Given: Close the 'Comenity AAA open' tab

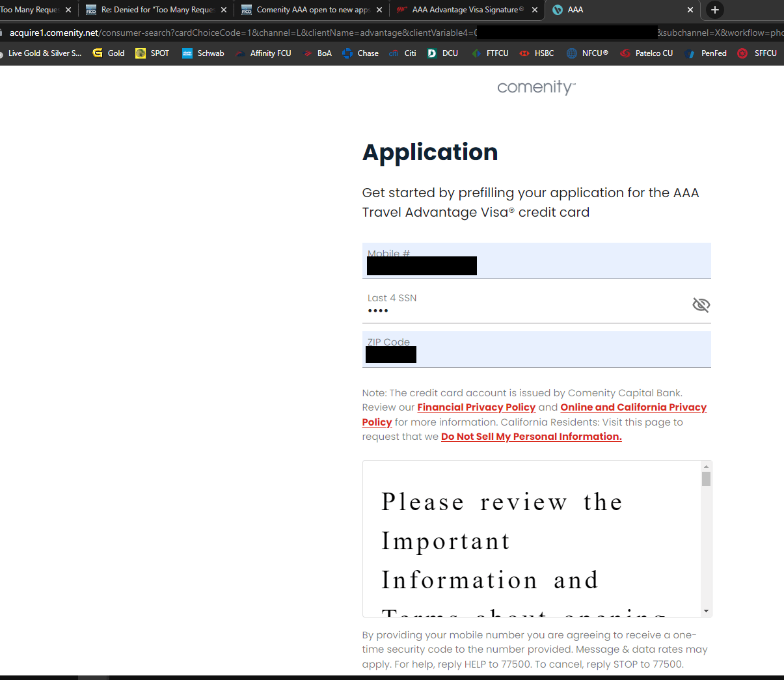Looking at the screenshot, I should [x=379, y=10].
